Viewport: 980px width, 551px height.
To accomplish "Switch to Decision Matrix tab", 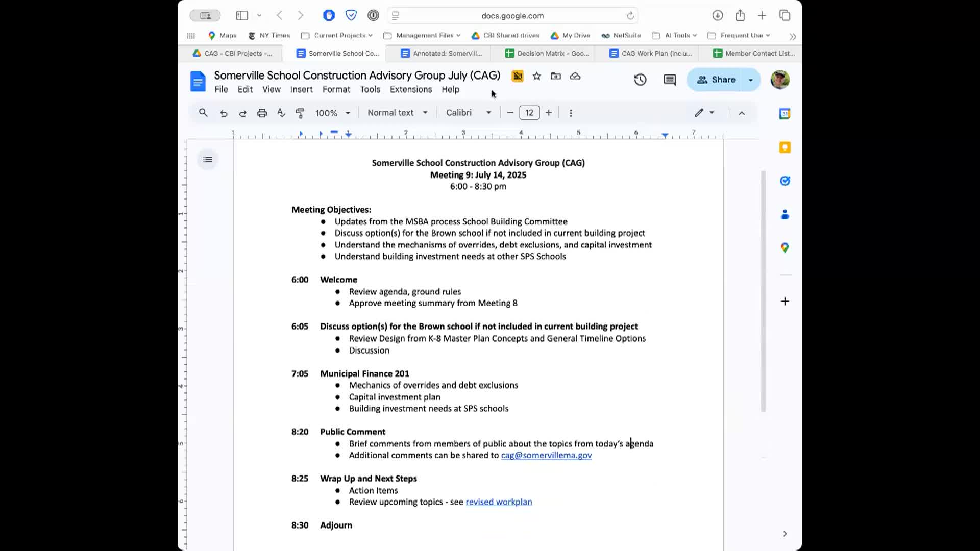I will tap(547, 53).
